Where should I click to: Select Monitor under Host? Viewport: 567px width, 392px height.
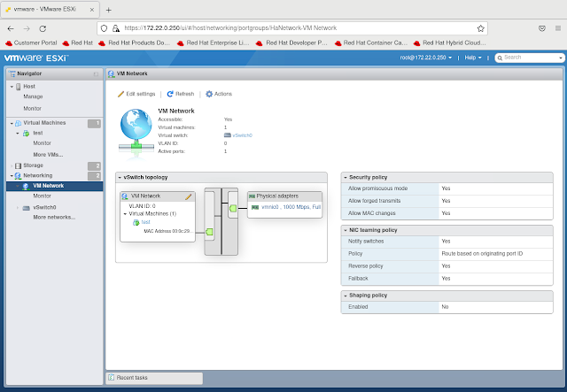pos(32,108)
